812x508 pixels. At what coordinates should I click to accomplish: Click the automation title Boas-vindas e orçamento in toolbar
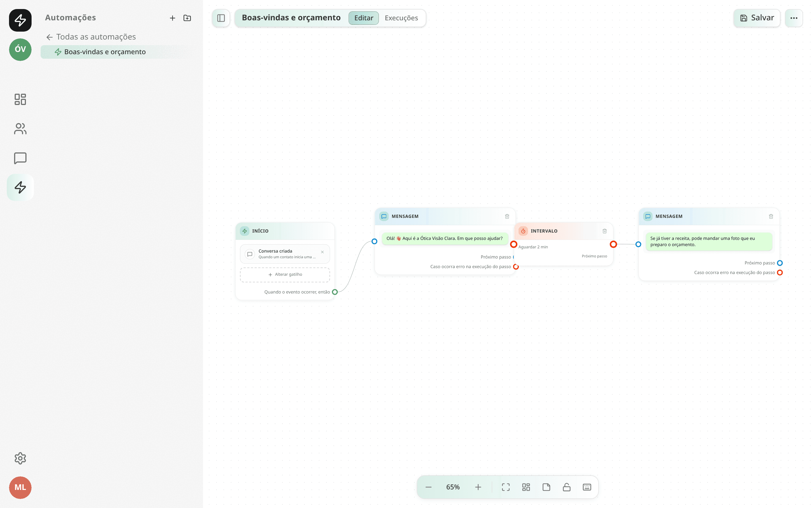[291, 18]
